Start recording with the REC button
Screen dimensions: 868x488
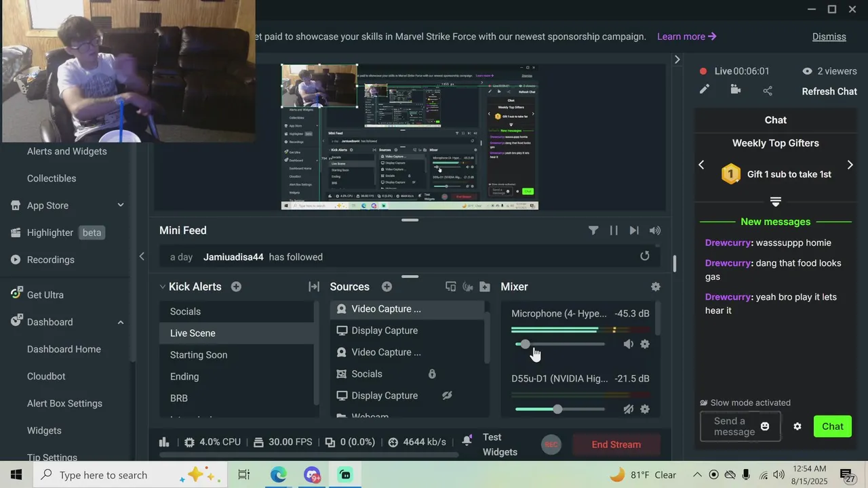551,445
